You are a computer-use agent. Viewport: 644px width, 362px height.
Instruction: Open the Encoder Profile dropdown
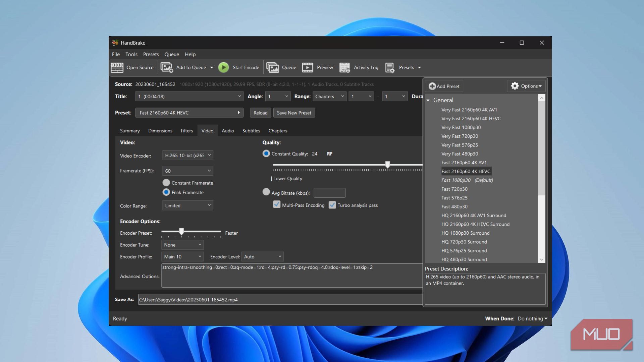(x=182, y=256)
